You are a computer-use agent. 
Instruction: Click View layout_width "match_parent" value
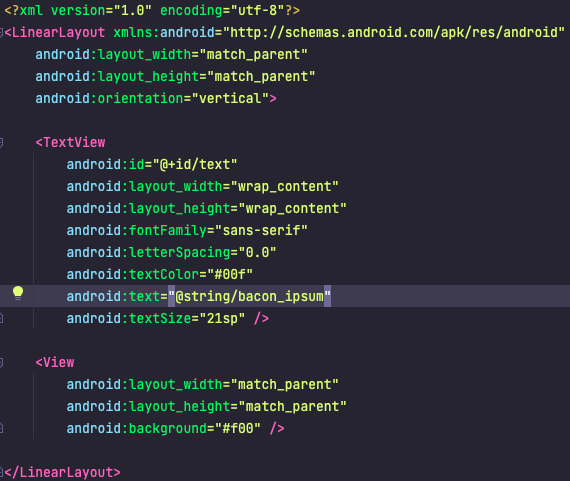pos(284,385)
